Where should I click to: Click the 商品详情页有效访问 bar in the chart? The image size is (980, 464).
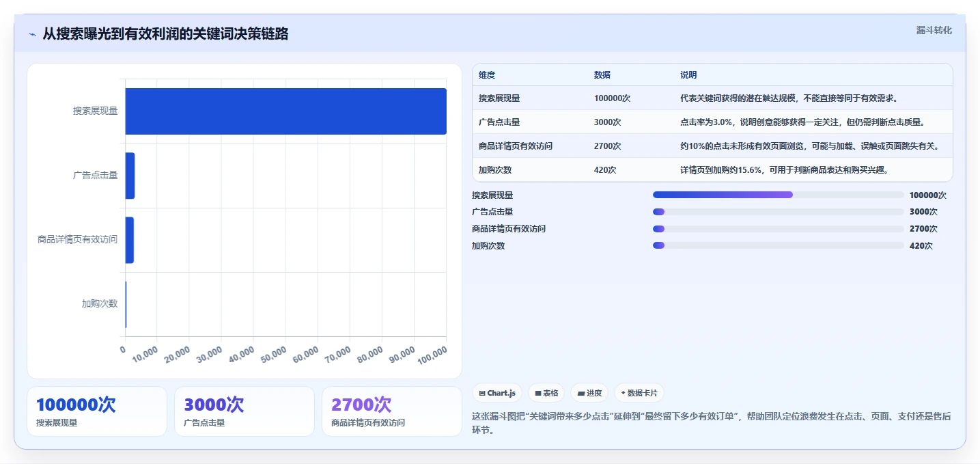[130, 240]
